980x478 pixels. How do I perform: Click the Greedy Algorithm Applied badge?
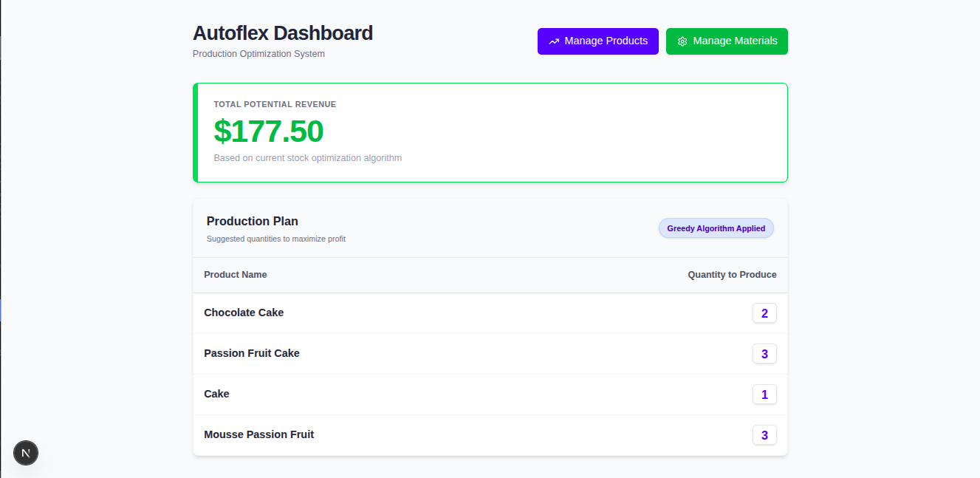[x=716, y=228]
